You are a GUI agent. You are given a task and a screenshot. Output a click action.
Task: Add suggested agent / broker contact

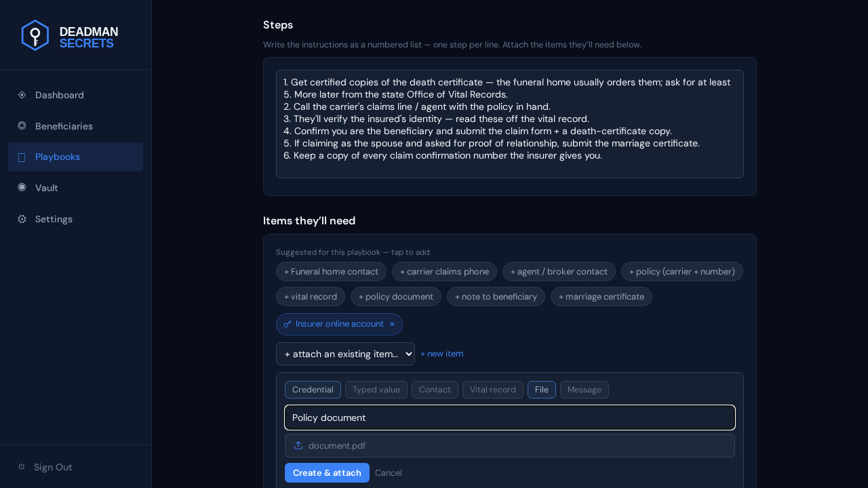(559, 272)
